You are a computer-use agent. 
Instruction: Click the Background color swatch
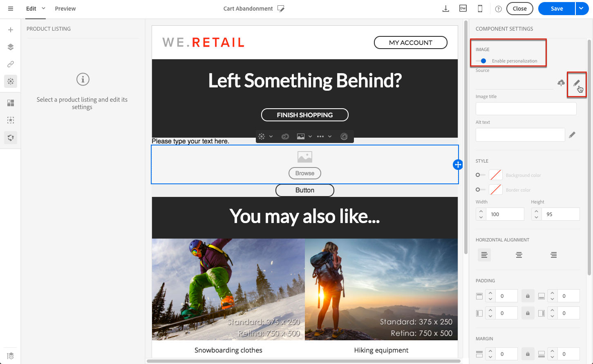496,175
